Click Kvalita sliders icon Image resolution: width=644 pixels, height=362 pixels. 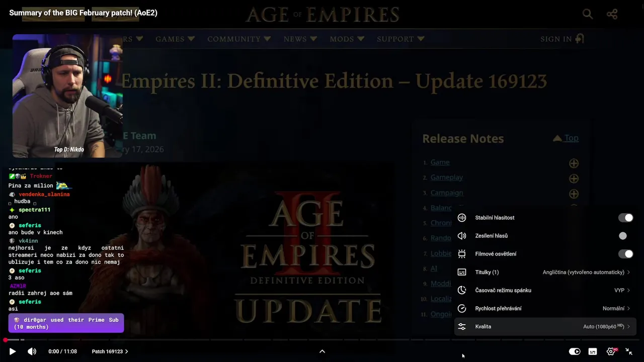point(462,326)
